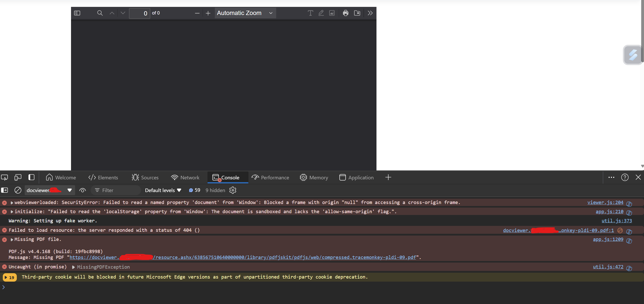Open the app.js:1209 source link
The width and height of the screenshot is (644, 304).
tap(608, 239)
